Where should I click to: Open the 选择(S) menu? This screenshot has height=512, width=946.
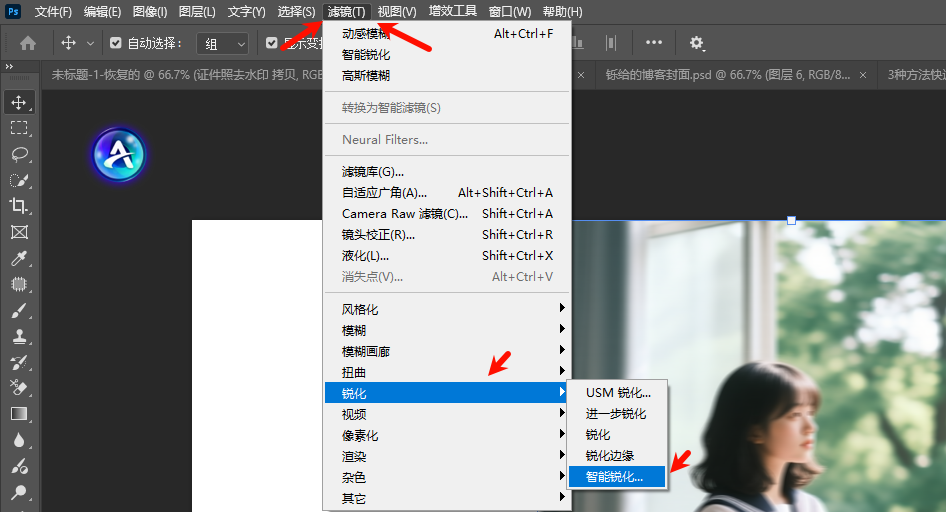pos(296,11)
